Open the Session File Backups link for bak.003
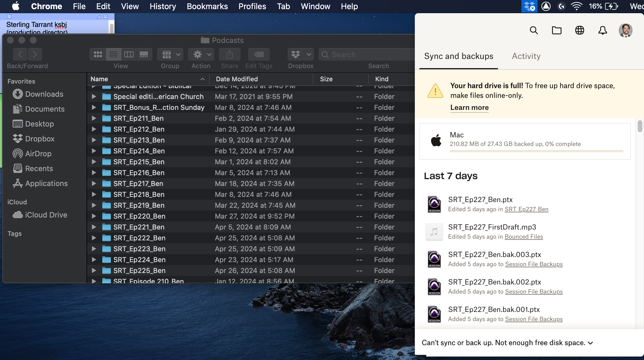The height and width of the screenshot is (360, 644). click(x=534, y=264)
